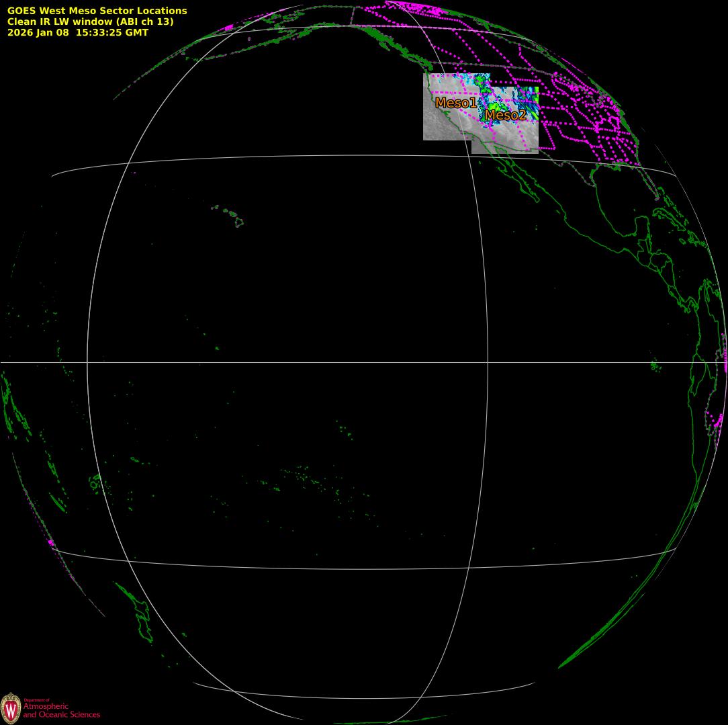Screen dimensions: 728x725
Task: Click the Hawaiian Islands outline
Action: 228,216
